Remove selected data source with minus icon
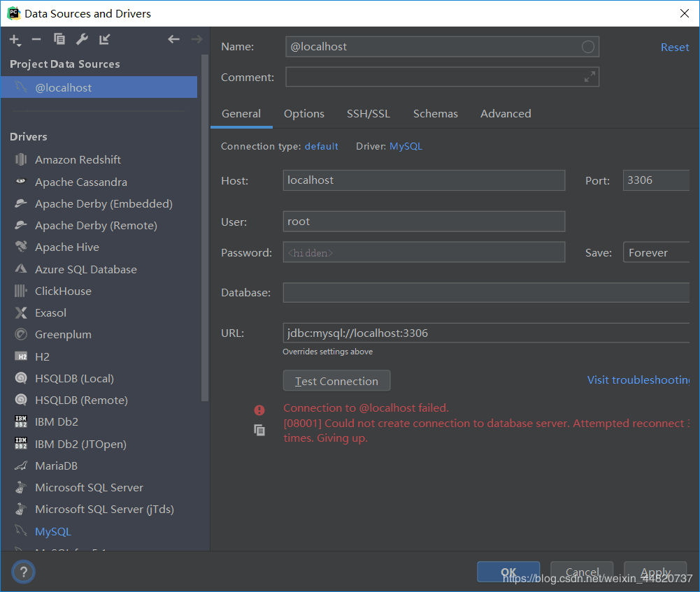This screenshot has height=592, width=700. [x=36, y=40]
